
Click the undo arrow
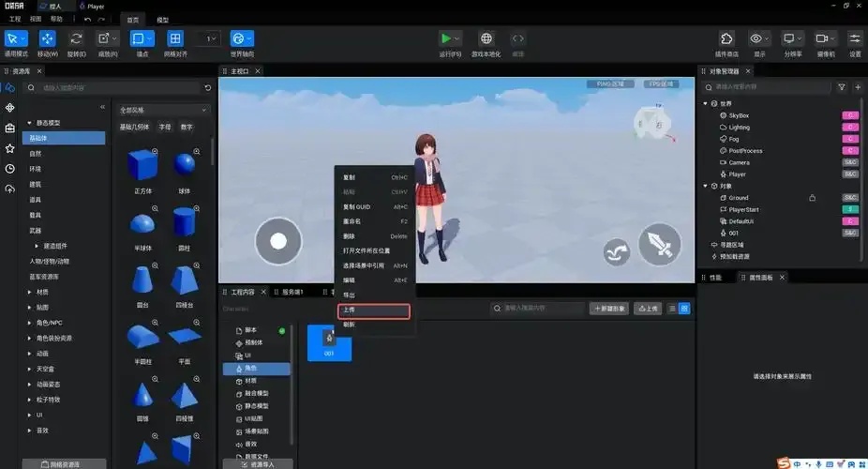87,20
